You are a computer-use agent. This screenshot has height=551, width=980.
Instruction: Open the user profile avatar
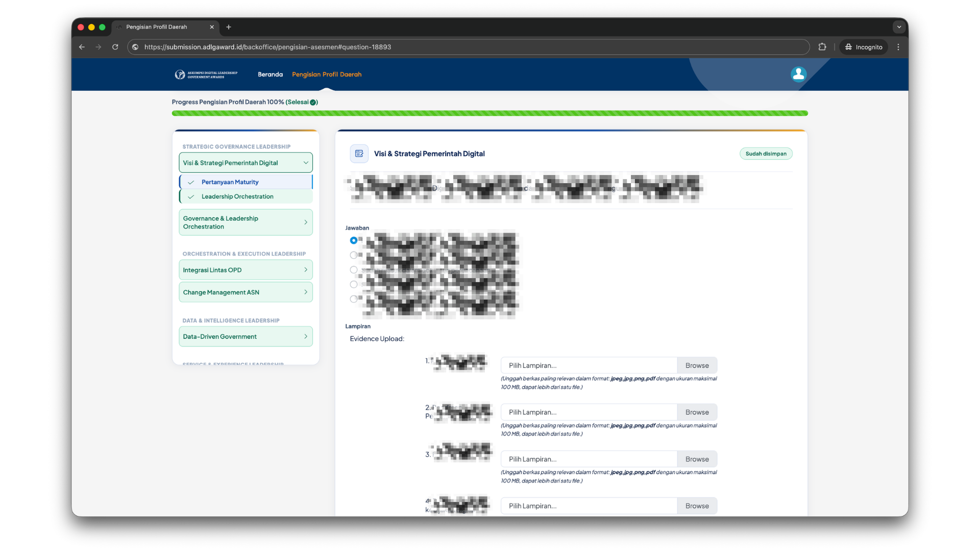[798, 74]
